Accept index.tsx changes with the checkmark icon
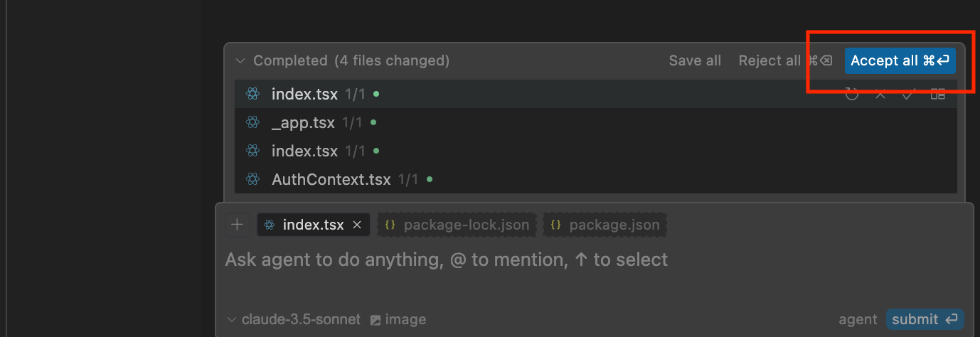The height and width of the screenshot is (337, 980). click(x=907, y=94)
